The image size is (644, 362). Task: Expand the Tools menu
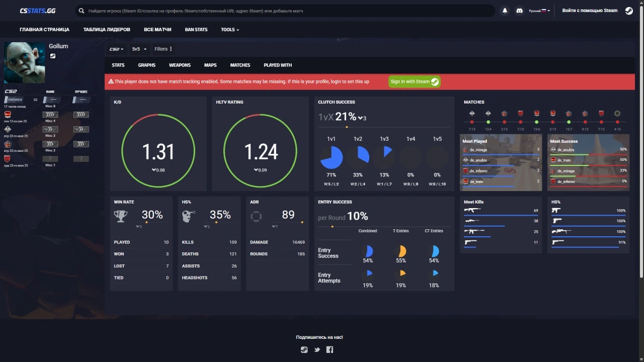point(230,30)
